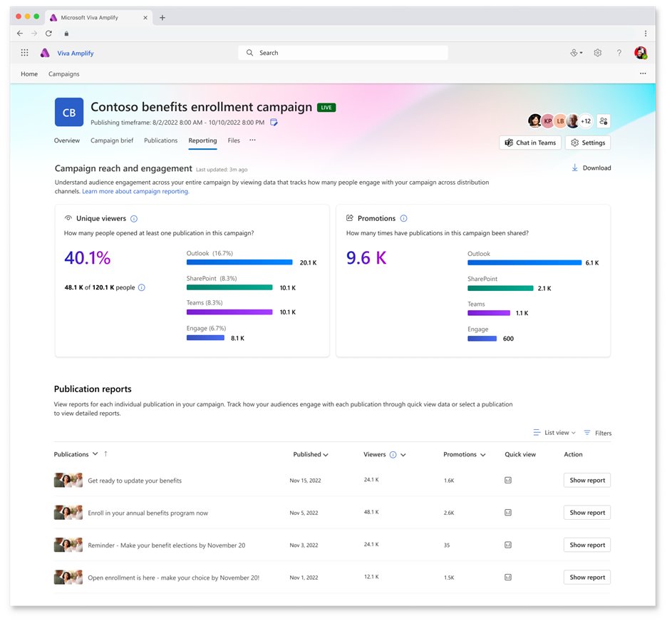Switch to the Publications tab
Viewport: 672px width, 626px height.
(x=160, y=140)
